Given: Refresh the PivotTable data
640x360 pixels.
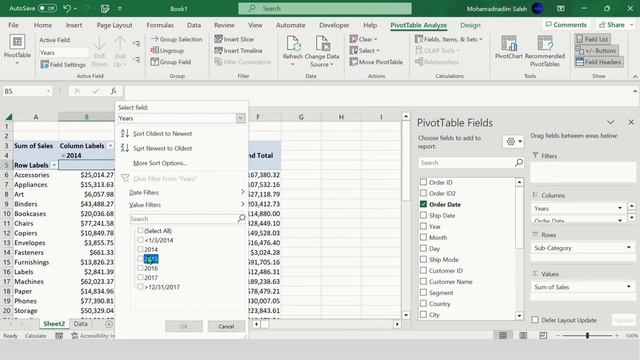Looking at the screenshot, I should (293, 51).
